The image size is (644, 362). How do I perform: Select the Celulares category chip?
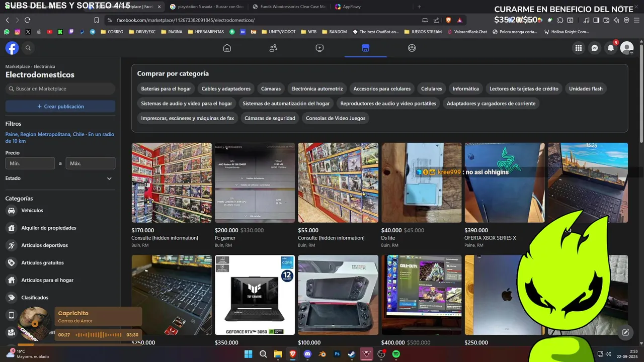click(431, 88)
